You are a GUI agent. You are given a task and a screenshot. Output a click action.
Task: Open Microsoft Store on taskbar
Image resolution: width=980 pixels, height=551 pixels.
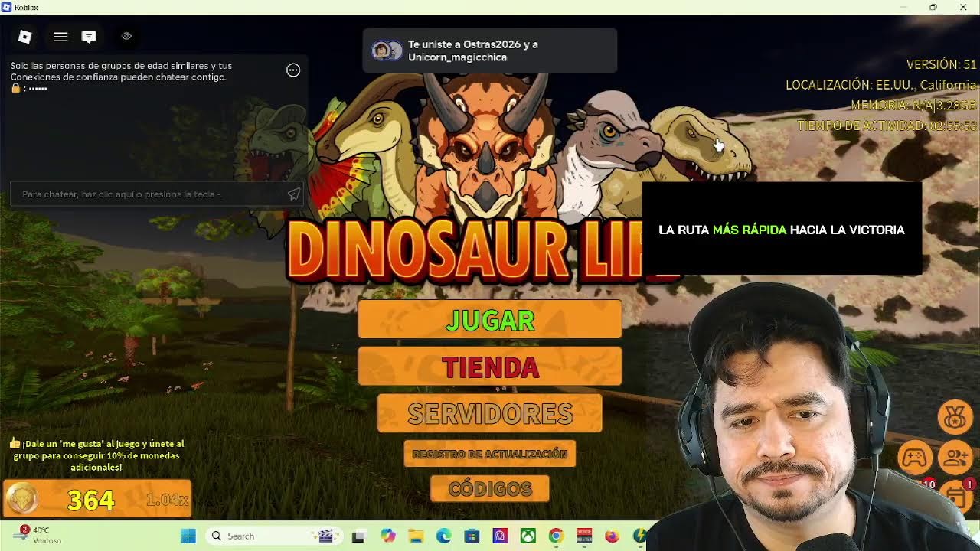tap(472, 536)
